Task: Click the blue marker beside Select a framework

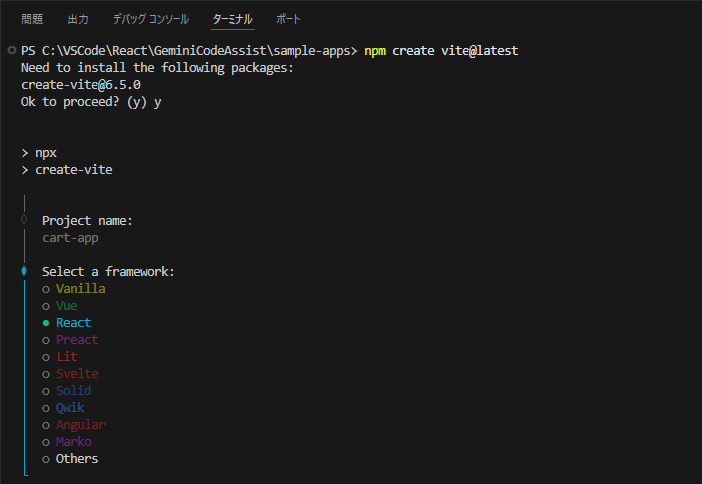Action: (x=24, y=270)
